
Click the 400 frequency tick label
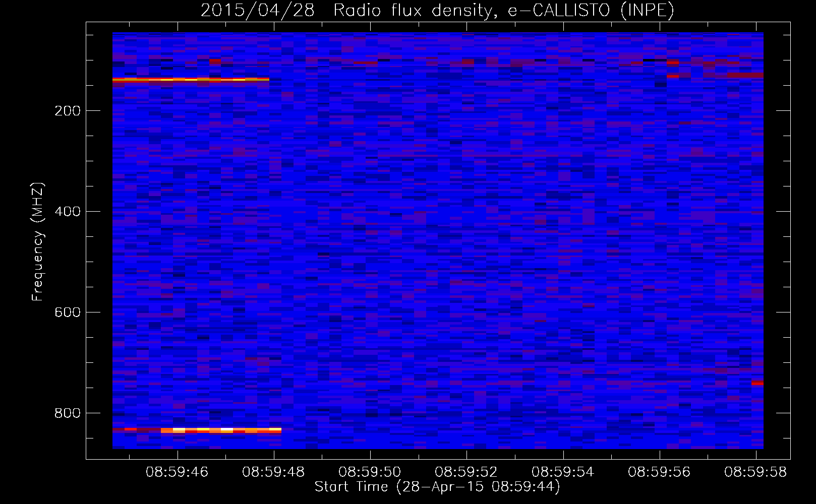(68, 212)
